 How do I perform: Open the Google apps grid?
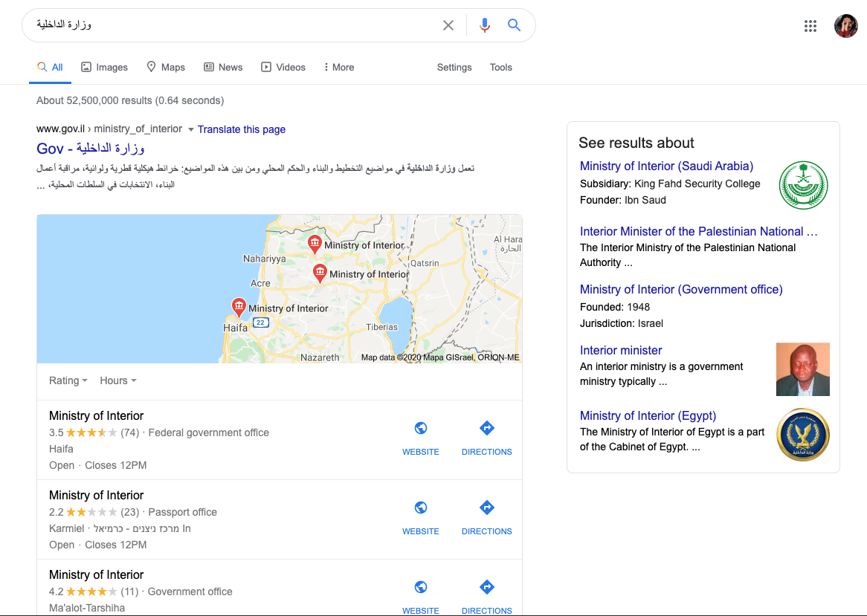(x=810, y=26)
